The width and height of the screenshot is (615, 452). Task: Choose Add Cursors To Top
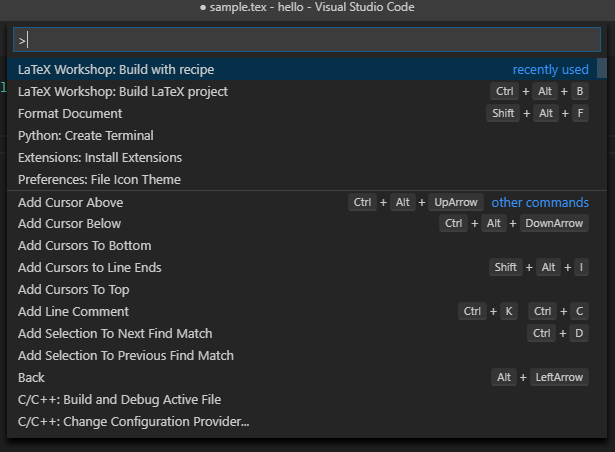tap(73, 290)
